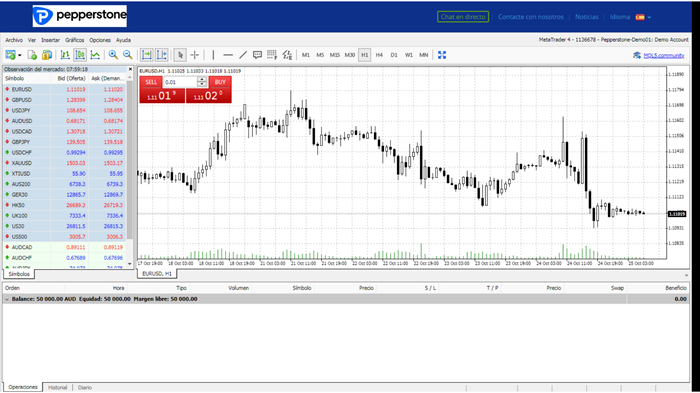Decrease lot volume with stepper down arrow
Image resolution: width=700 pixels, height=393 pixels.
point(202,84)
